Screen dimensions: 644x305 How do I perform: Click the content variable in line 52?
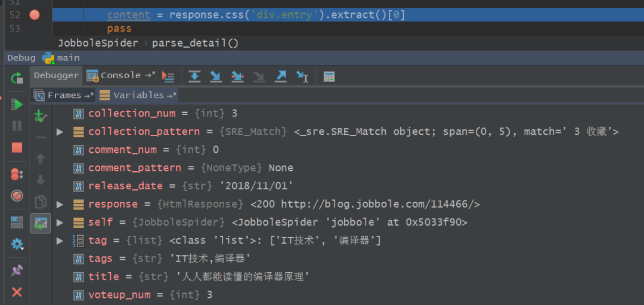(129, 16)
